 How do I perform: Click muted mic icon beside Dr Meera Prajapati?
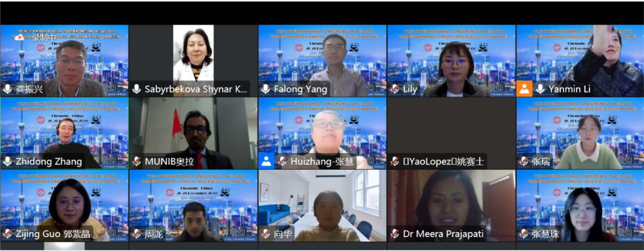[x=395, y=234]
